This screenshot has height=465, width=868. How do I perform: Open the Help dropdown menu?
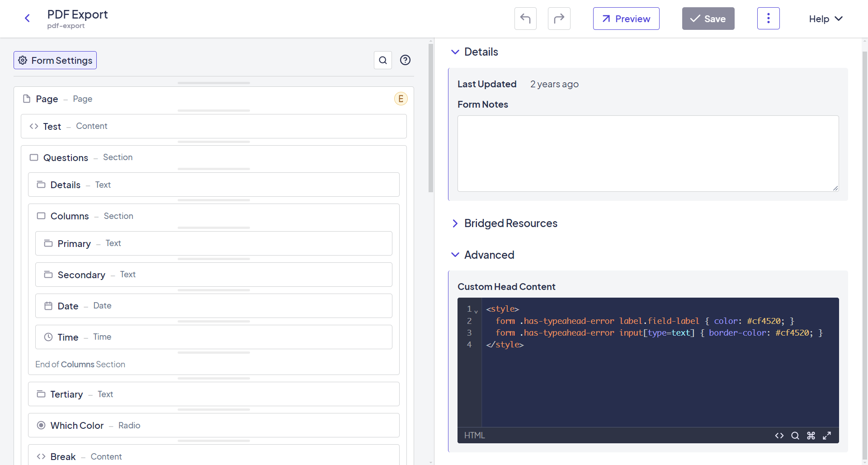point(826,19)
